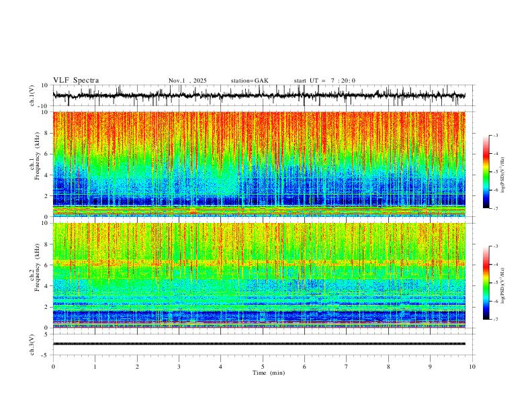Click the ch.2 spectrogram panel
Viewport: 532px width, 411px height.
pyautogui.click(x=259, y=275)
